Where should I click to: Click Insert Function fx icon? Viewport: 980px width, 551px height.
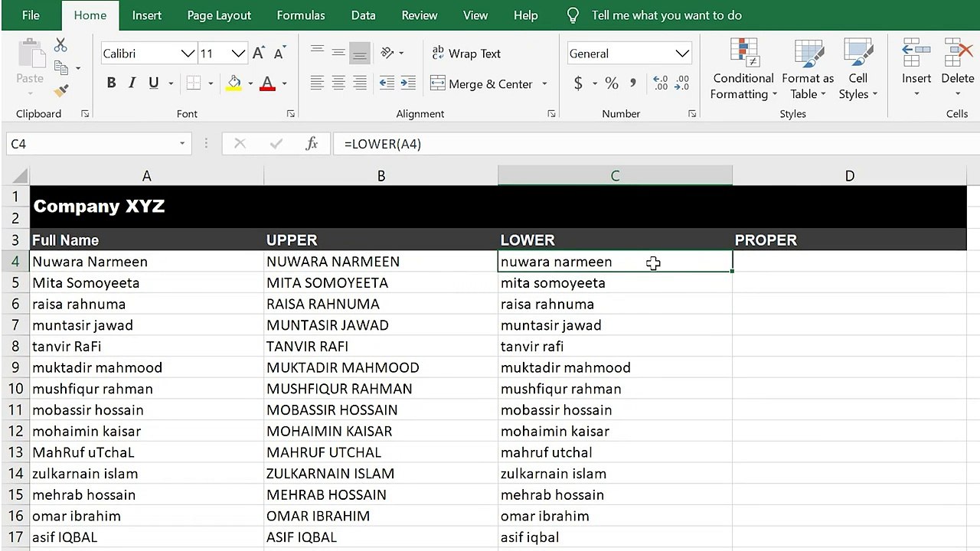pos(312,144)
